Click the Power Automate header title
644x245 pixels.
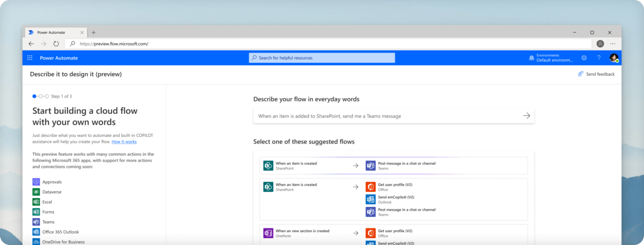pos(60,58)
